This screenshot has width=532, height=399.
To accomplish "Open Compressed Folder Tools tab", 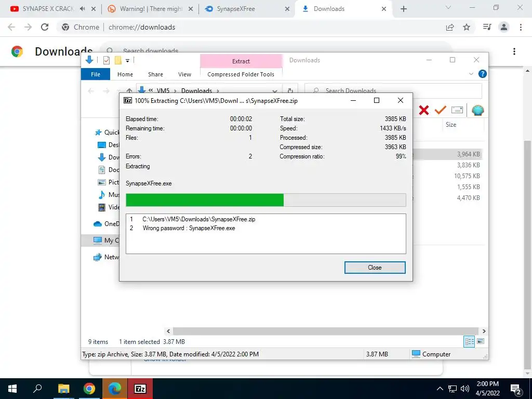I will coord(241,74).
